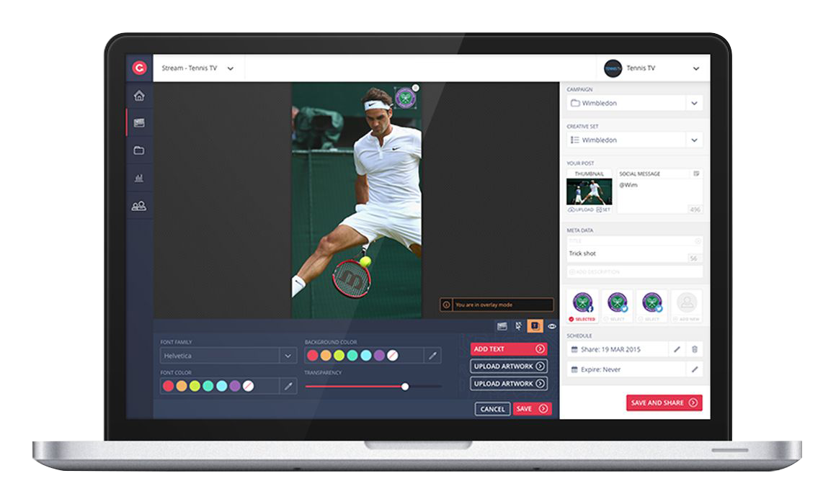
Task: Pick red font color swatch
Action: (x=168, y=386)
